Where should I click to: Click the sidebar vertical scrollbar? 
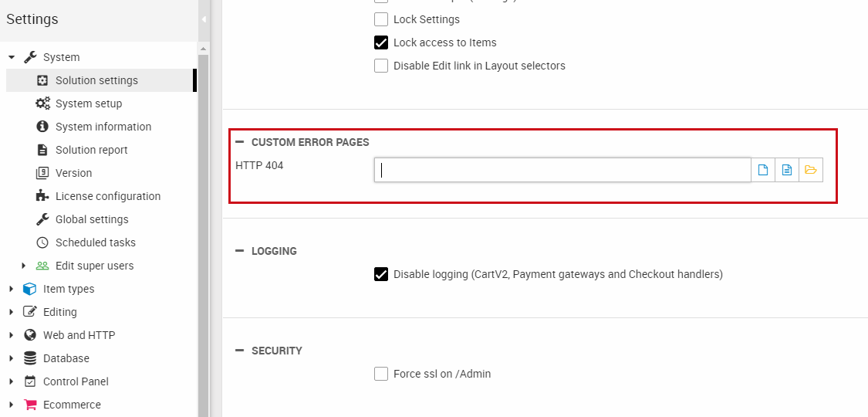pos(204,232)
